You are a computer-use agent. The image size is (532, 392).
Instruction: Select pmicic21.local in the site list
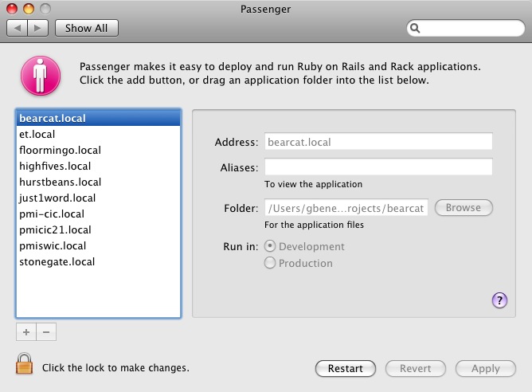pos(99,229)
